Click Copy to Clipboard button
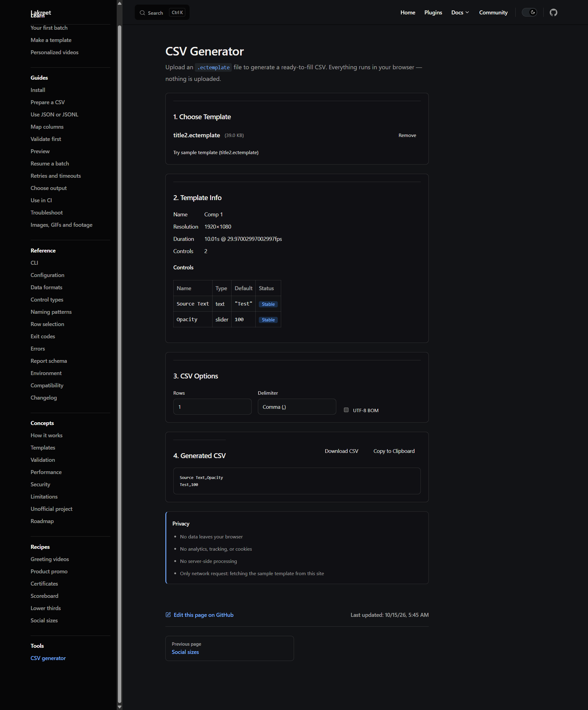588x710 pixels. click(394, 451)
